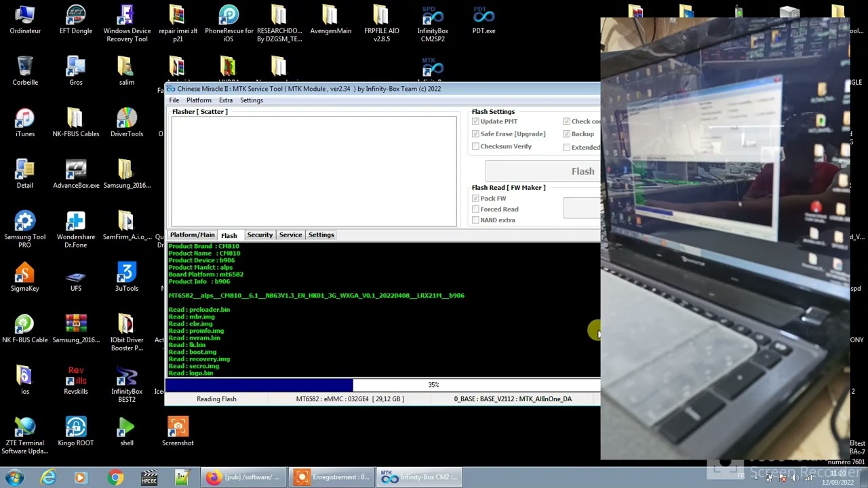
Task: Click the Reading Flash status text
Action: (216, 399)
